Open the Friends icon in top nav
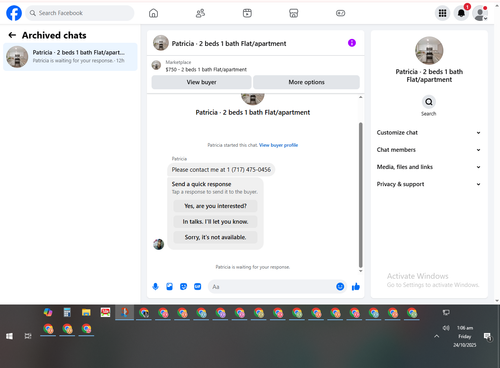Screen dimensions: 500x368 pyautogui.click(x=200, y=13)
